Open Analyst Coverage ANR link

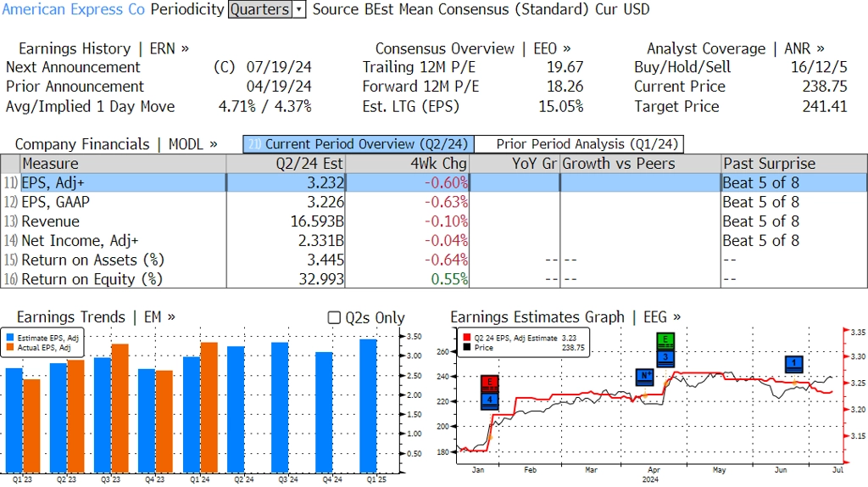tap(736, 48)
